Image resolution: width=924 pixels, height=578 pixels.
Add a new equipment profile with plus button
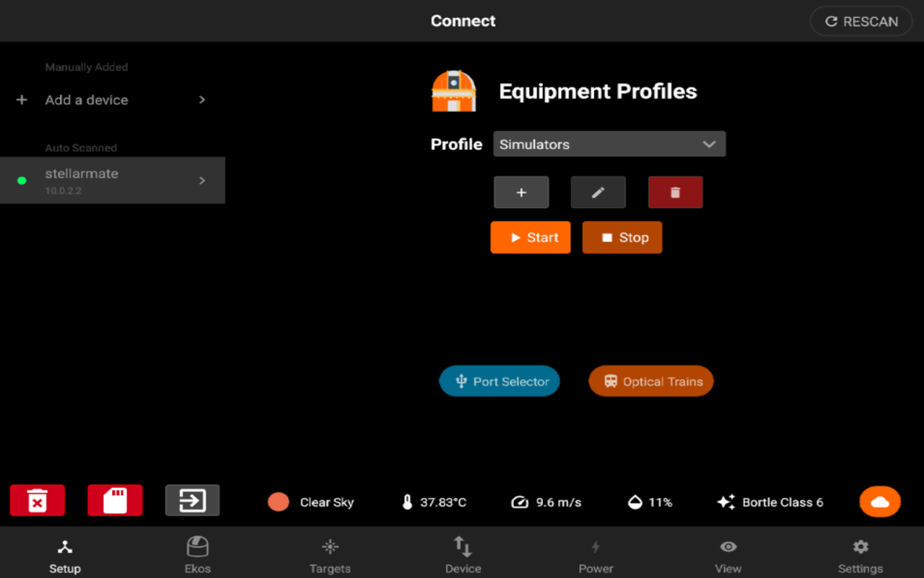pos(521,193)
